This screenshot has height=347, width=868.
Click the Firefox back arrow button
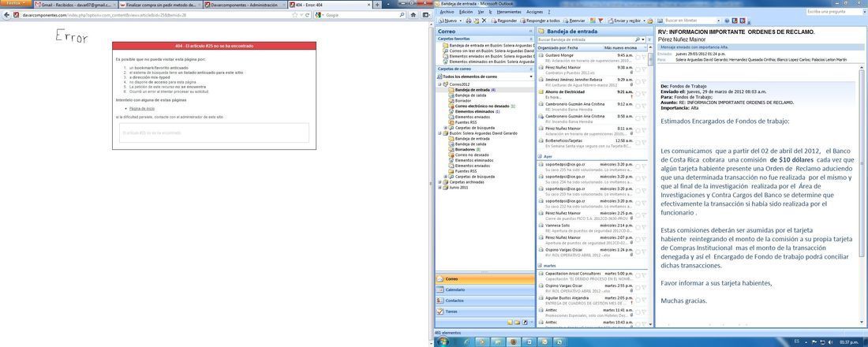[6, 15]
